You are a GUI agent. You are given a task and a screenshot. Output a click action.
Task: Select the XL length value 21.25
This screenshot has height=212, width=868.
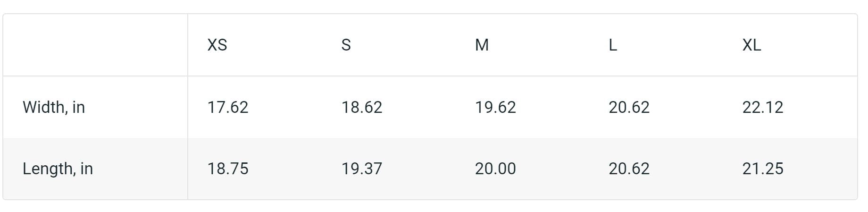point(763,169)
